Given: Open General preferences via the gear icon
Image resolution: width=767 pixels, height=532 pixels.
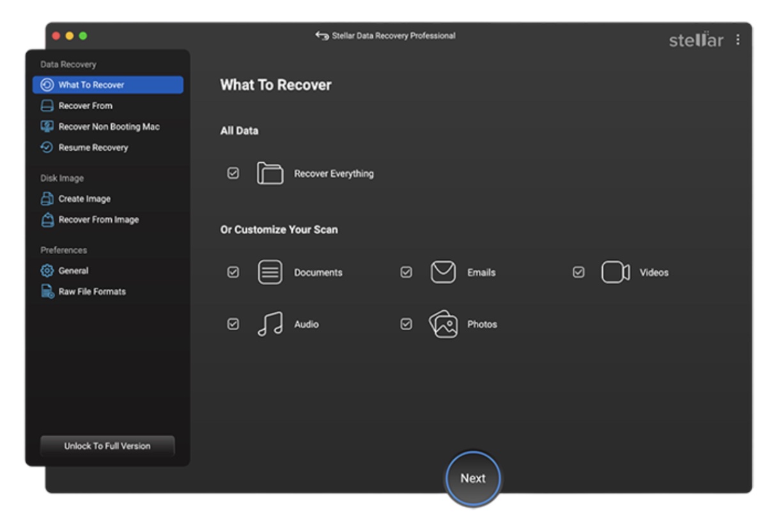Looking at the screenshot, I should (x=47, y=270).
